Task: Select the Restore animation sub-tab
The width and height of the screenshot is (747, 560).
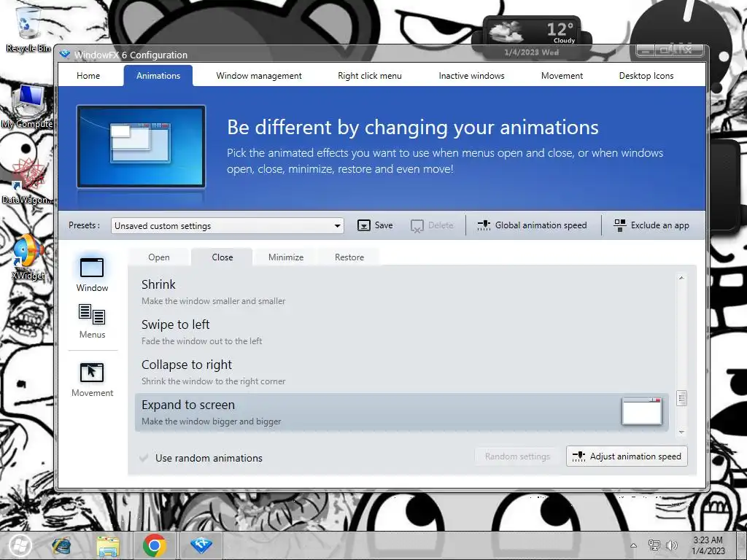Action: coord(349,257)
